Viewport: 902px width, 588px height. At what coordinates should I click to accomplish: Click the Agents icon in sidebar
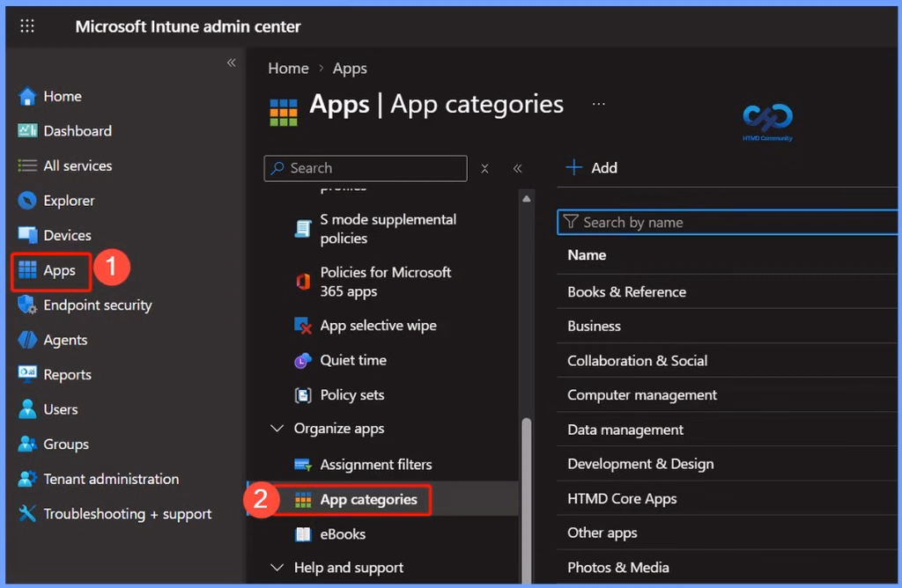27,340
